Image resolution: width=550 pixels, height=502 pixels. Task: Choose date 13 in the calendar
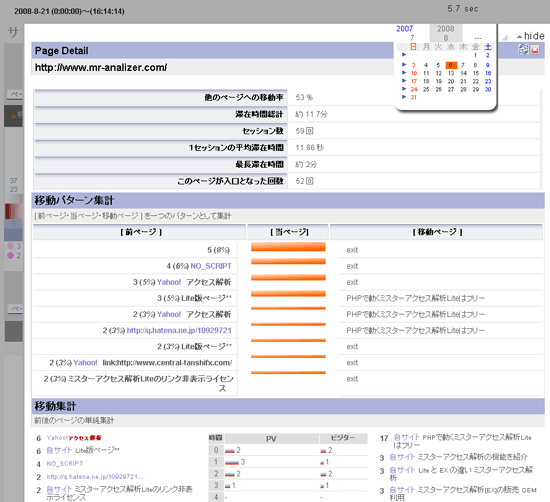(x=451, y=73)
